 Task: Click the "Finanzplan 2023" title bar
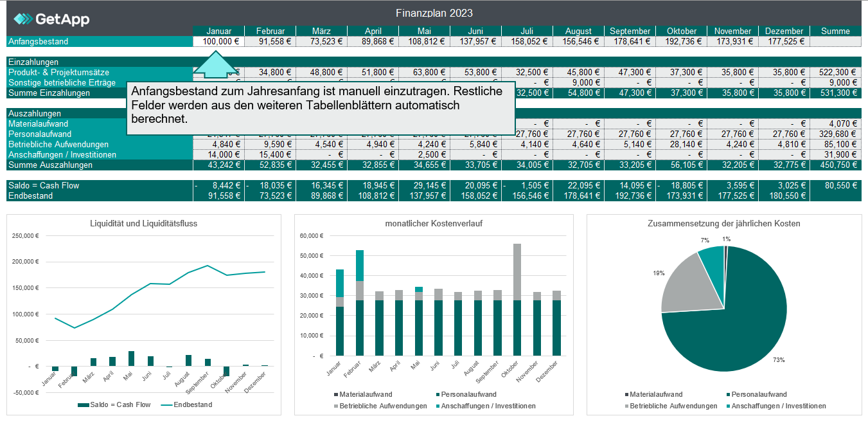point(434,12)
